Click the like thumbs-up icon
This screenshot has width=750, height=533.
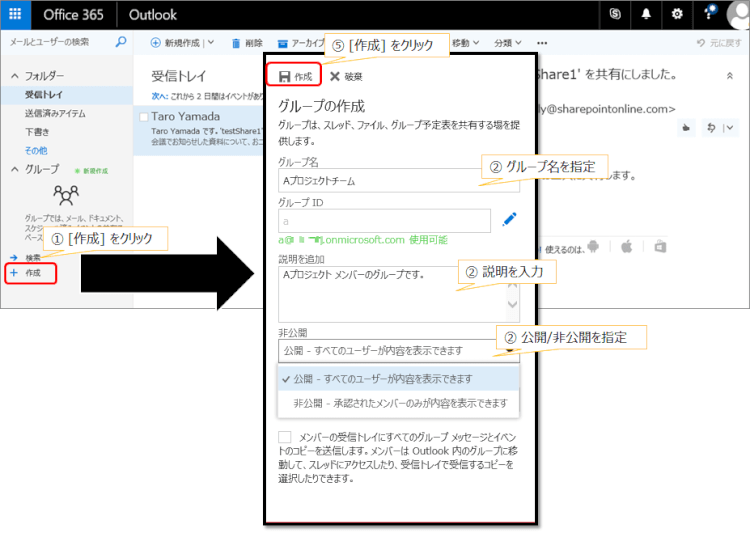point(686,128)
